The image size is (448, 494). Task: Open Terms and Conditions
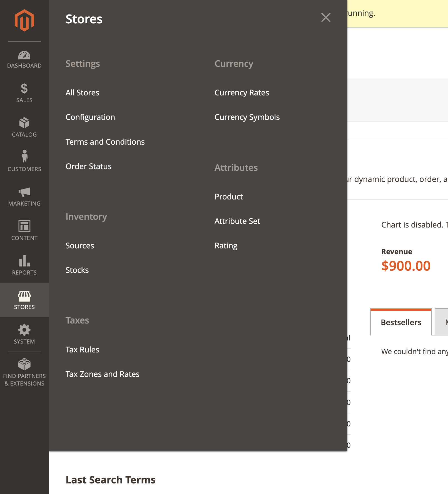click(x=105, y=142)
